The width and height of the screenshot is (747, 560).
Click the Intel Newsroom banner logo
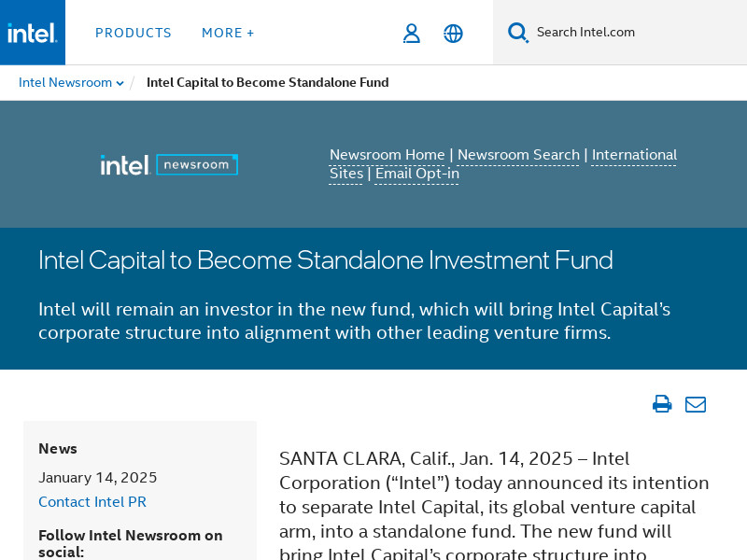[x=169, y=165]
